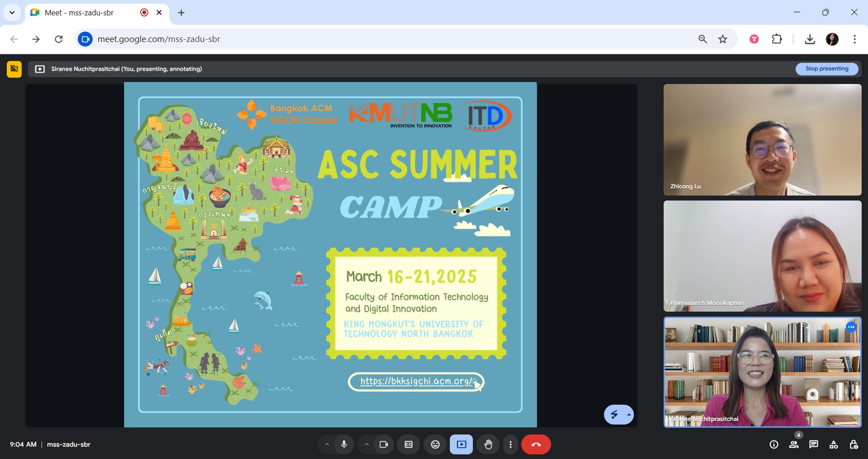Show meeting details info
The height and width of the screenshot is (459, 868).
pos(773,444)
